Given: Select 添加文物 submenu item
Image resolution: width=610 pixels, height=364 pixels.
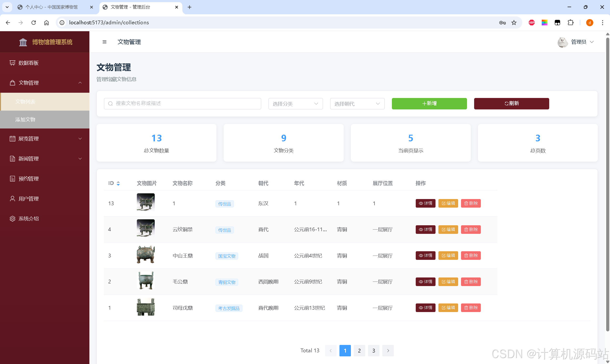Looking at the screenshot, I should click(25, 119).
